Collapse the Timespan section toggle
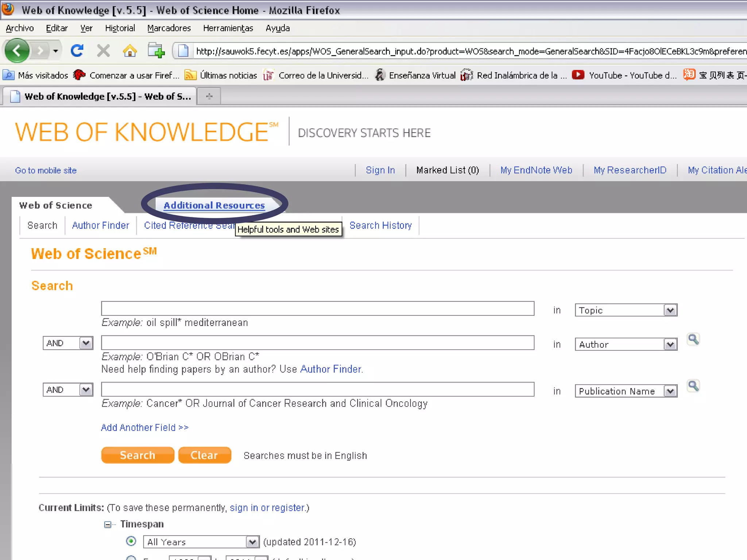This screenshot has height=560, width=747. [108, 525]
